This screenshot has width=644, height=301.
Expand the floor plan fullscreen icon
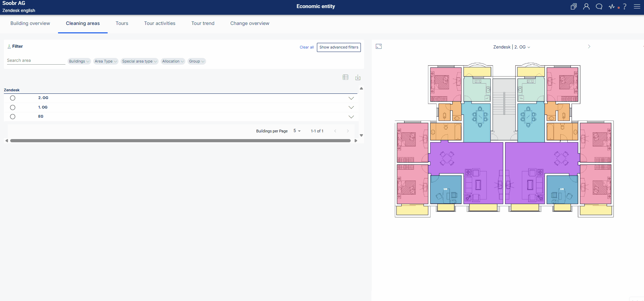(379, 46)
